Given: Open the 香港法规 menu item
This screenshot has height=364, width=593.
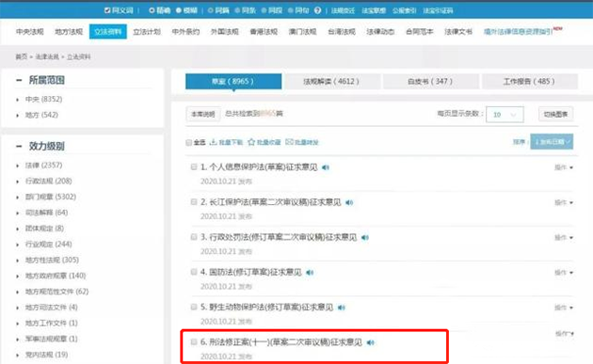Looking at the screenshot, I should pos(264,32).
